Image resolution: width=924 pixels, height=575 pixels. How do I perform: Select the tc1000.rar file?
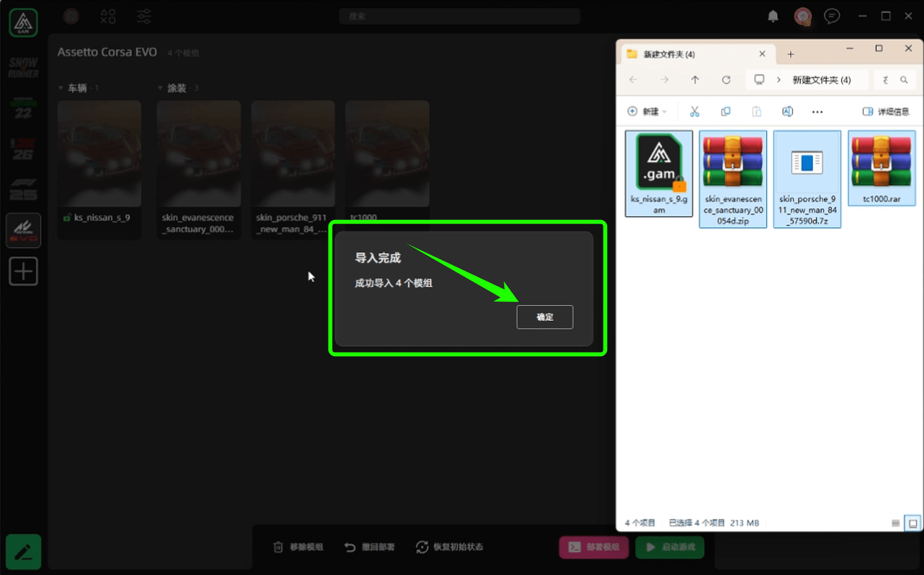click(x=881, y=168)
